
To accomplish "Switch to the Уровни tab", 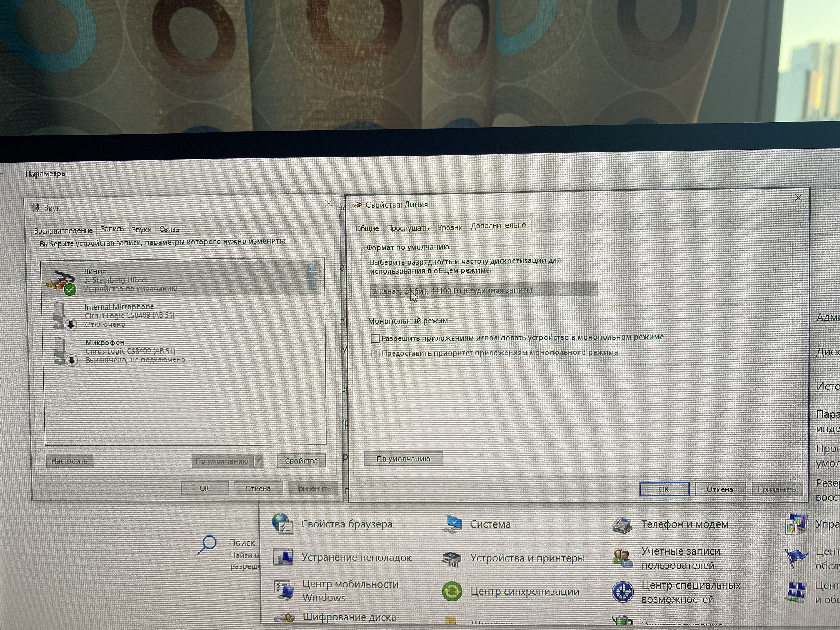I will pos(450,227).
